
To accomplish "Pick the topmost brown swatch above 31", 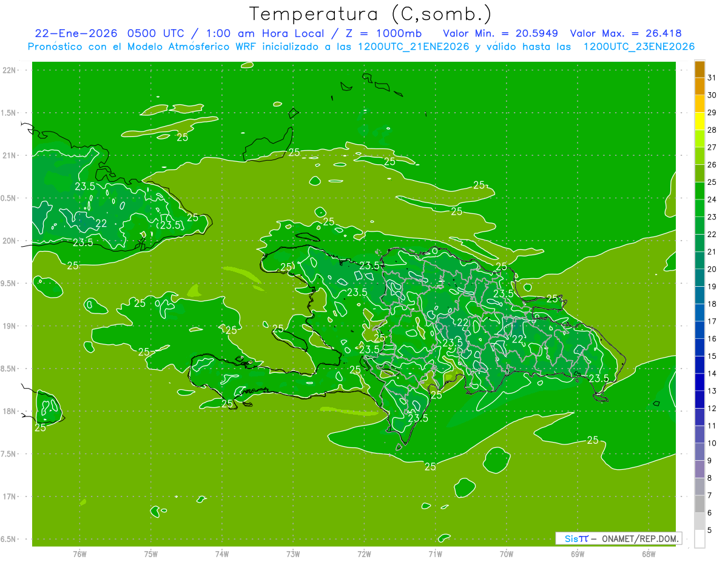I will 699,69.
